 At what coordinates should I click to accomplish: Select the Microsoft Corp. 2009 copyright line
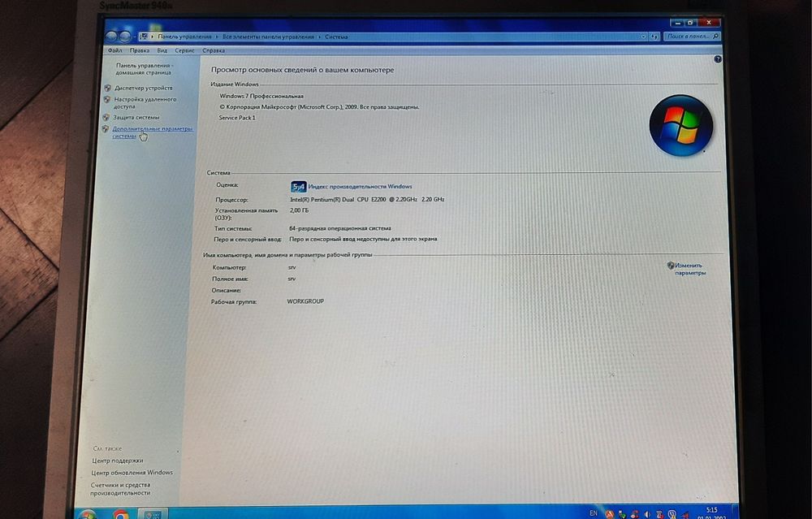(x=319, y=107)
